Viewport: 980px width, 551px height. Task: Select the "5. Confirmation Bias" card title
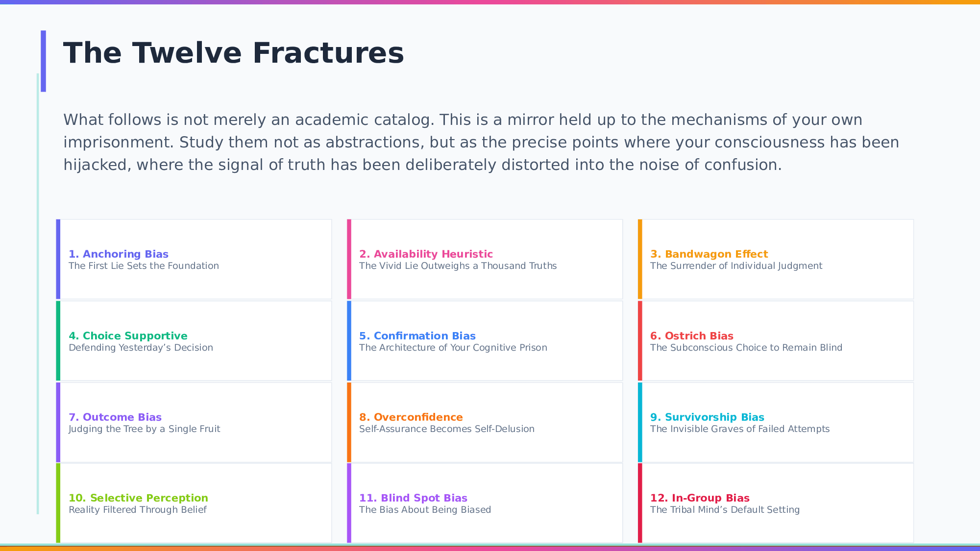417,335
